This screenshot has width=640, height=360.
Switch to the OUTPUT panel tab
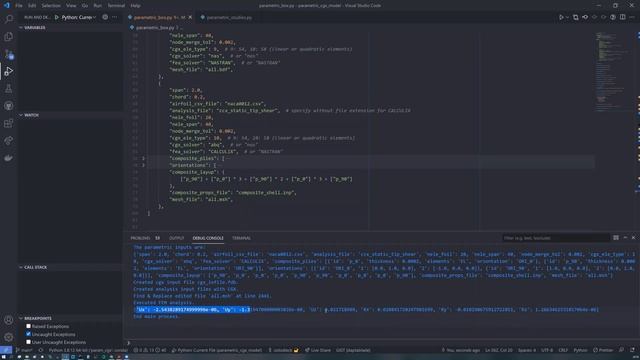pyautogui.click(x=177, y=238)
